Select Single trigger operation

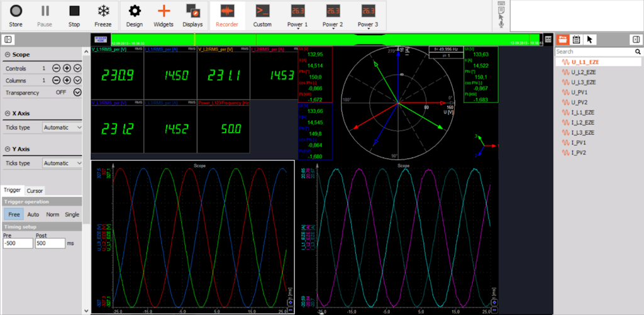(x=72, y=214)
